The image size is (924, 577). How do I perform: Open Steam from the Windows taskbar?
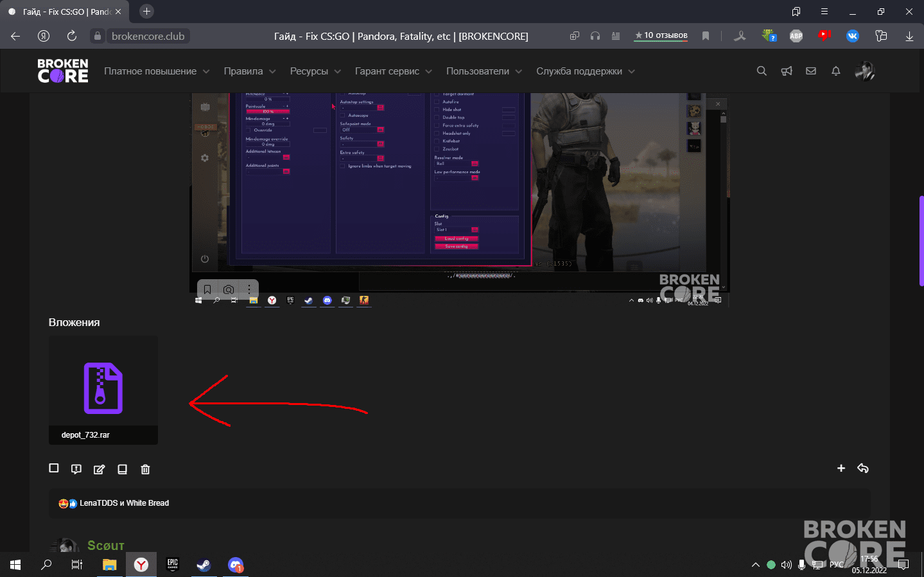204,565
